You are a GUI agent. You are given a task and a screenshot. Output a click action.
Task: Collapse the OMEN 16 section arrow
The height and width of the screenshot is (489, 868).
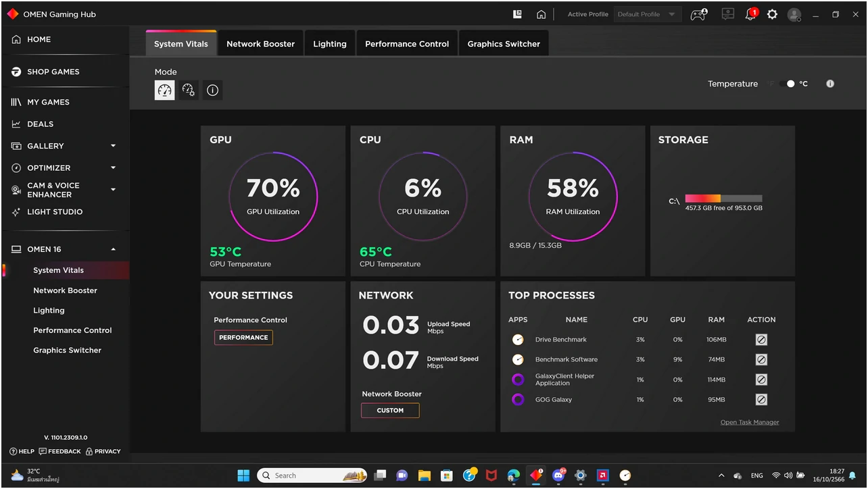pyautogui.click(x=113, y=249)
